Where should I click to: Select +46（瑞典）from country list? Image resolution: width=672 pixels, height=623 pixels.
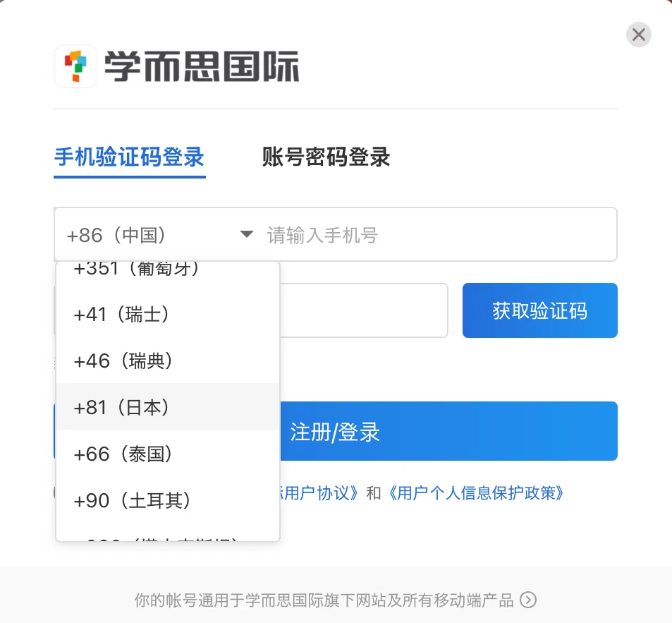(168, 361)
